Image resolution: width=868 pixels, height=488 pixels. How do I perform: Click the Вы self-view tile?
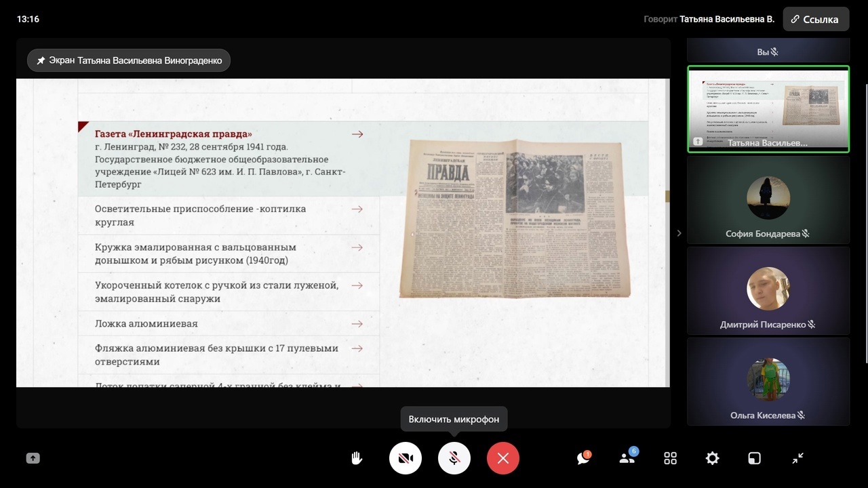click(x=768, y=51)
